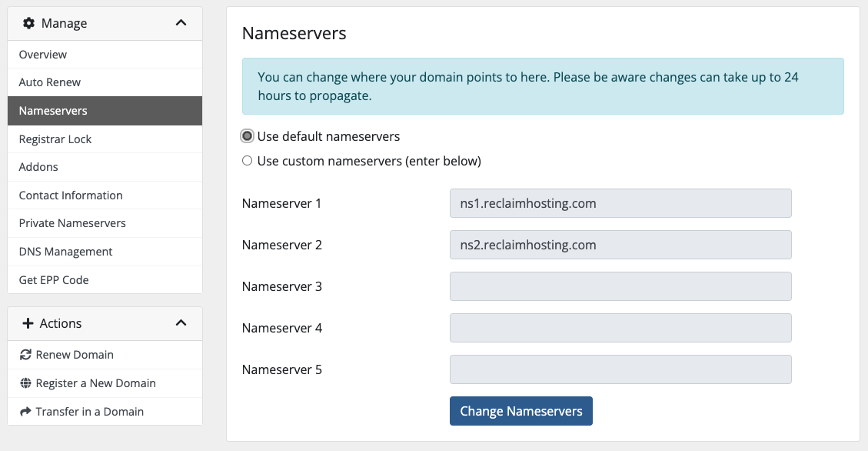Click the Nameserver 1 input field
This screenshot has width=868, height=451.
point(620,203)
